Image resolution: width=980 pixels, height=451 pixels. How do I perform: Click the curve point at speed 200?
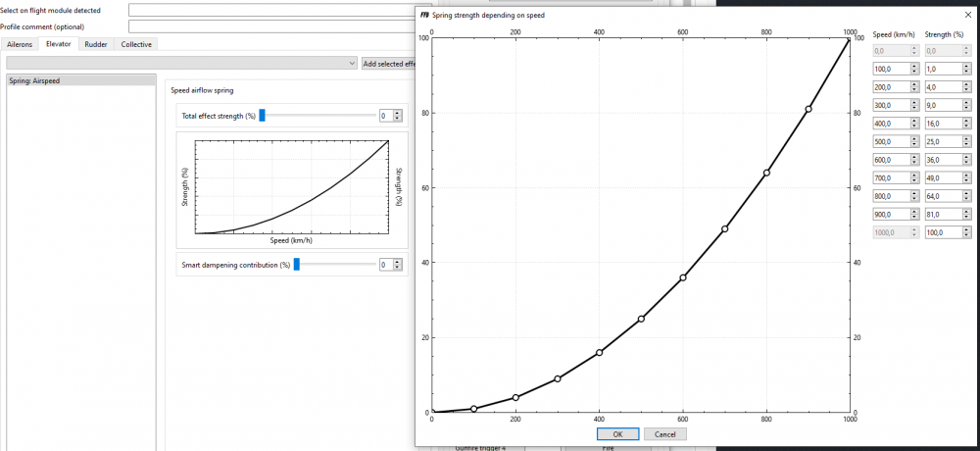coord(515,397)
